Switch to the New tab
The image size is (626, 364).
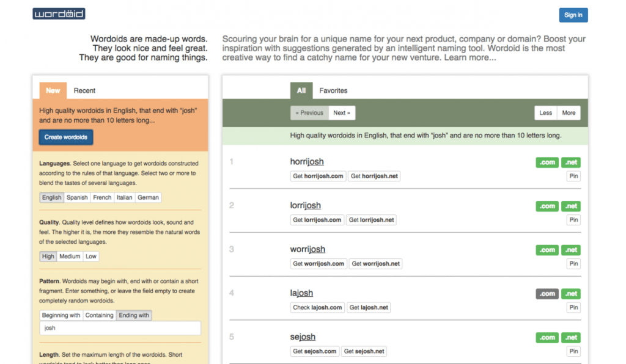[53, 90]
